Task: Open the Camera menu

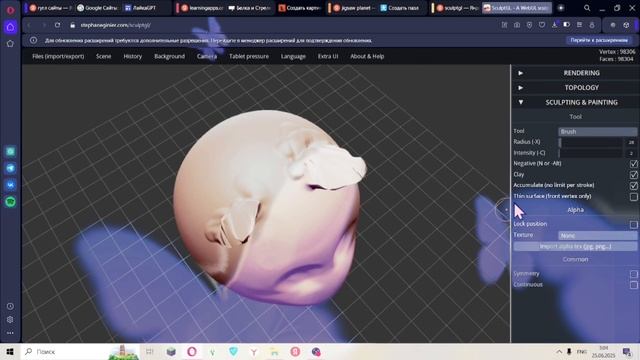Action: pos(207,56)
